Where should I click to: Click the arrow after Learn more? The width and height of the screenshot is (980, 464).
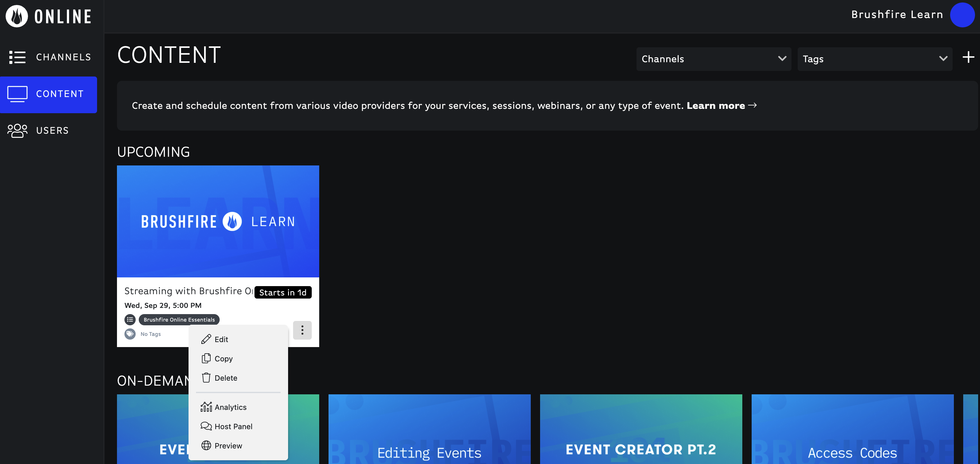(x=752, y=105)
